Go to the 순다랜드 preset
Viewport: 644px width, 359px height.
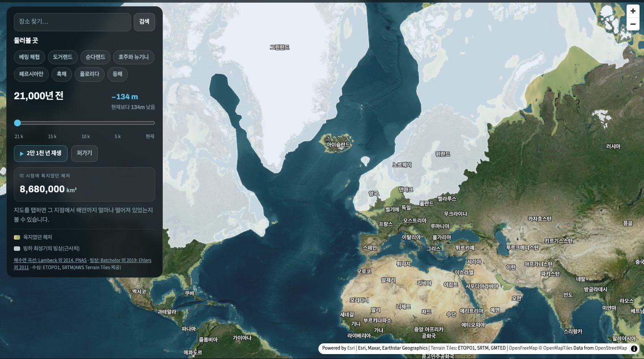point(95,57)
